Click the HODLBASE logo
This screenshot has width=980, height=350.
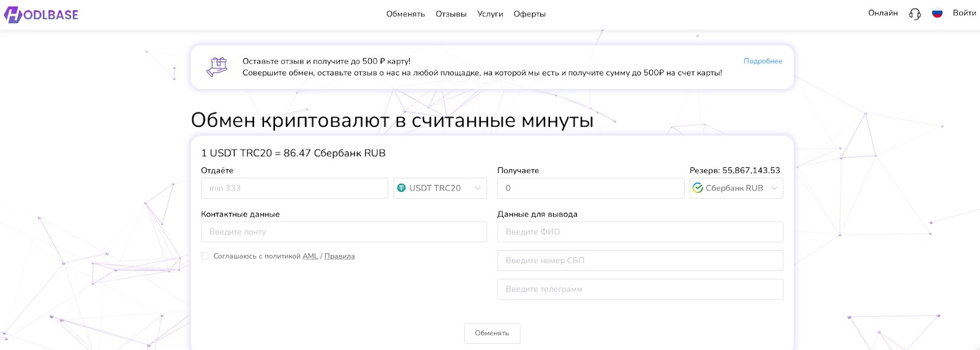tap(41, 14)
